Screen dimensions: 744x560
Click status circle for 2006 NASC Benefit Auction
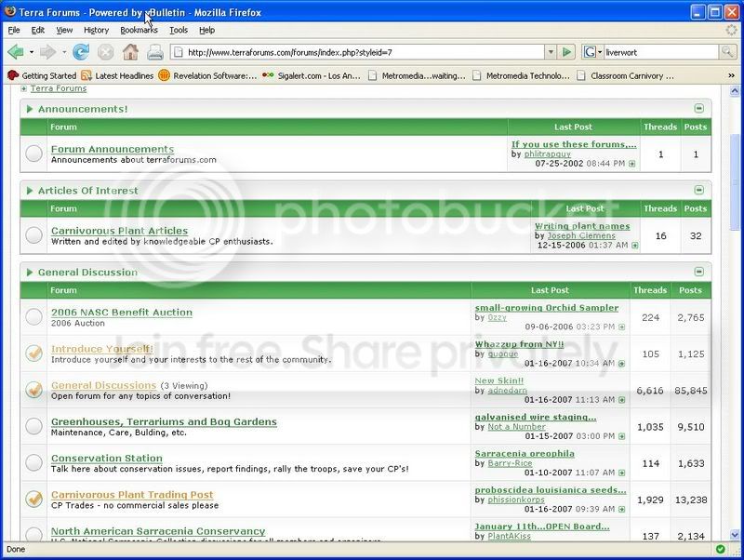point(33,316)
